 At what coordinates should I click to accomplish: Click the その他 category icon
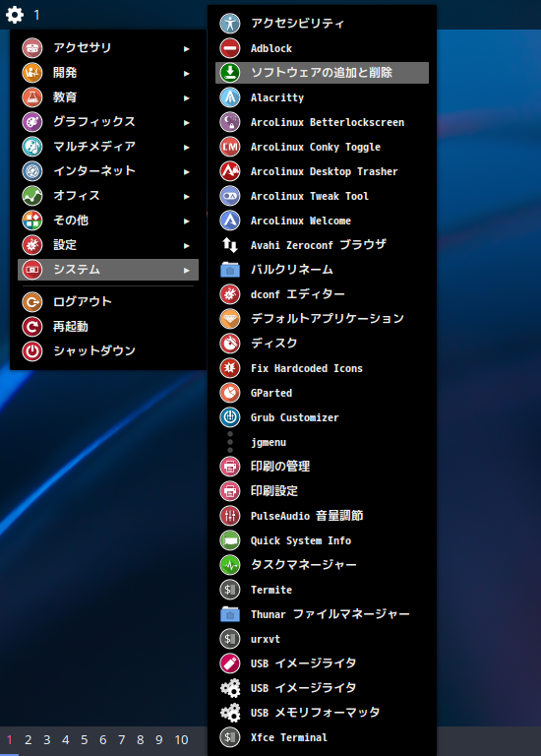(32, 220)
